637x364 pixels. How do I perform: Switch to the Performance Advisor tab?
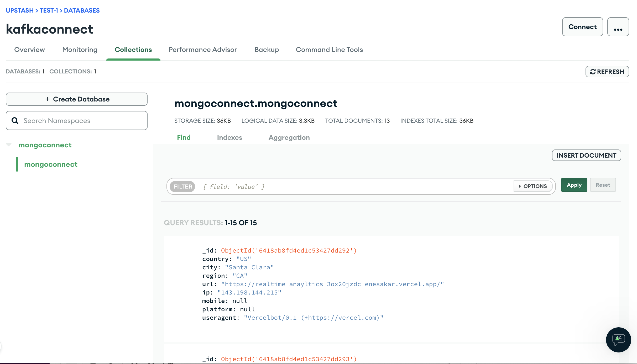(203, 50)
